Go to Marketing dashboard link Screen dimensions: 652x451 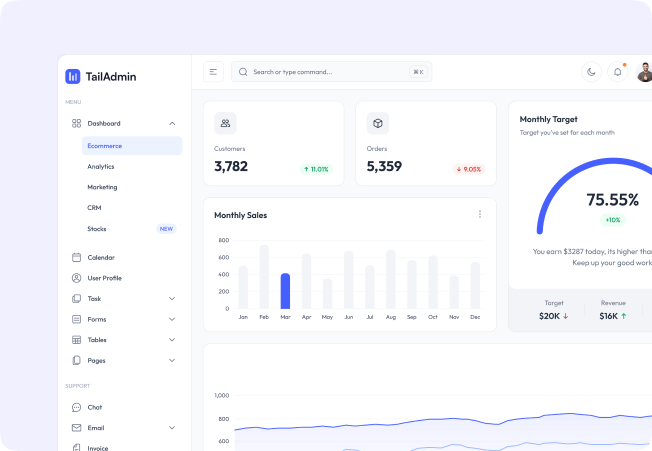102,187
